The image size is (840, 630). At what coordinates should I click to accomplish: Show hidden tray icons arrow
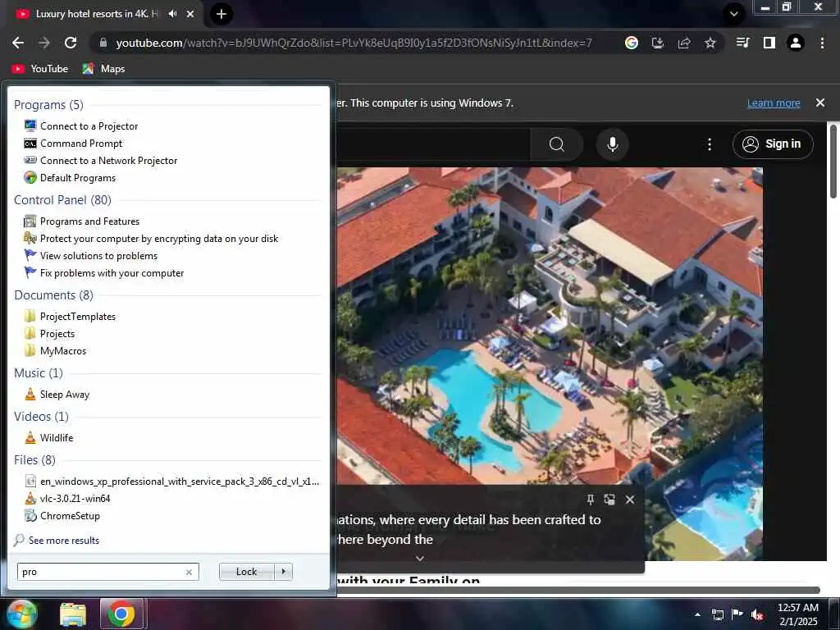(x=697, y=614)
